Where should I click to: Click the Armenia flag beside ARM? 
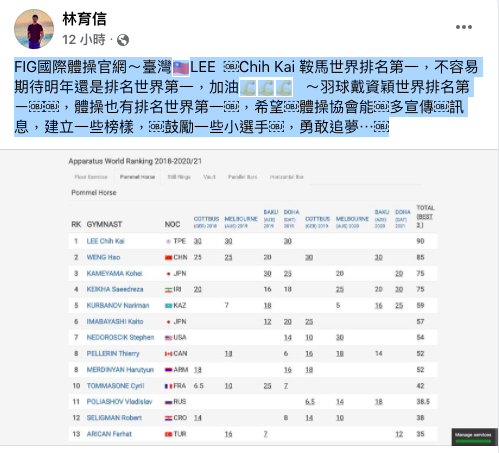coord(169,370)
